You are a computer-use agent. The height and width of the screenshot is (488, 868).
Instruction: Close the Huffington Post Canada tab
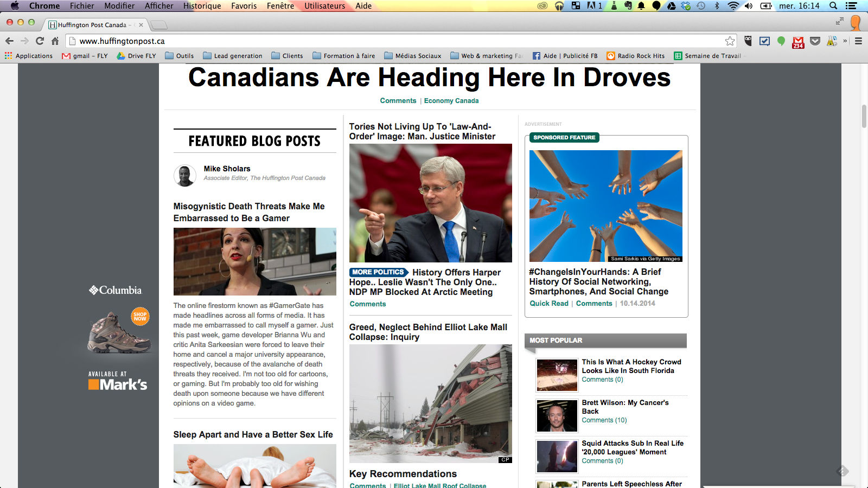click(141, 25)
